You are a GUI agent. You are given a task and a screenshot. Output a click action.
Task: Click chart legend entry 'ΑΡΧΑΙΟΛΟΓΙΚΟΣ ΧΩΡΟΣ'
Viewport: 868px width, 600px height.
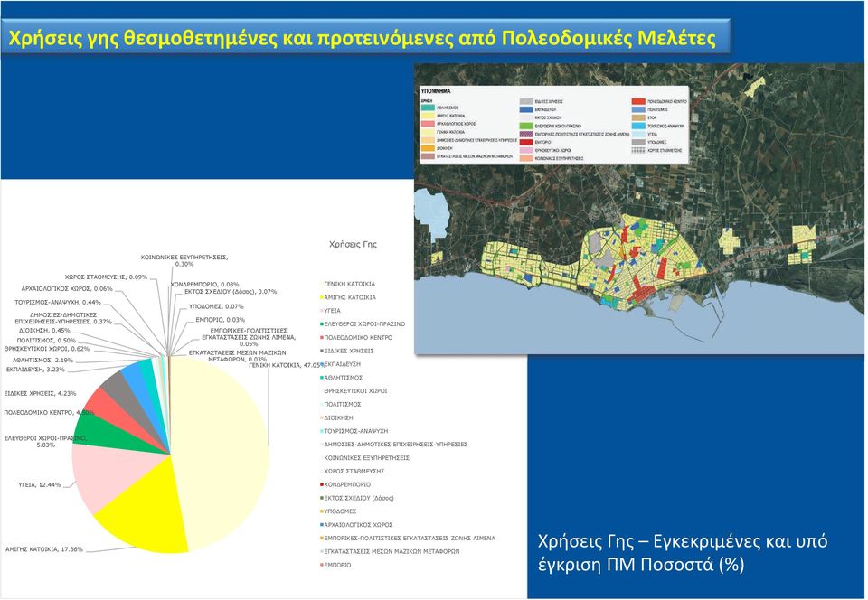pyautogui.click(x=356, y=525)
